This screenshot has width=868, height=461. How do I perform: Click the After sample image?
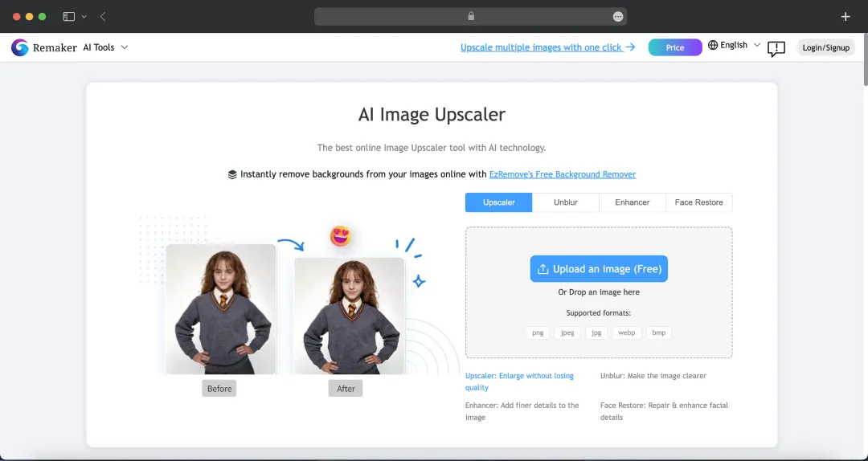[350, 316]
